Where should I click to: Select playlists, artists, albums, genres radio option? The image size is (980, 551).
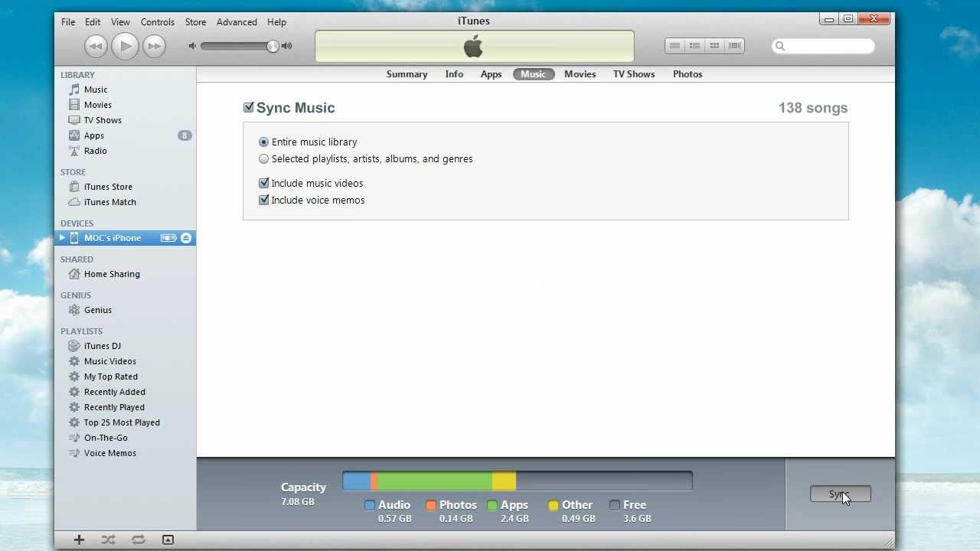point(263,159)
